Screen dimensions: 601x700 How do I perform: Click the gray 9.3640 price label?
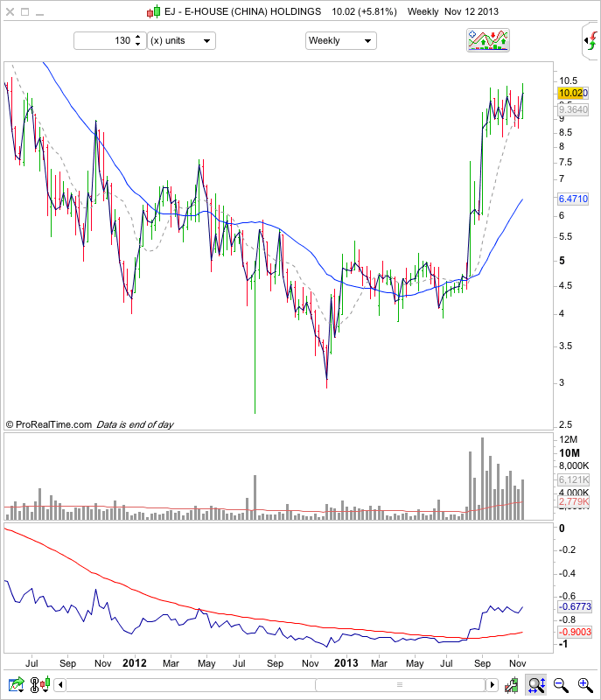click(x=573, y=109)
